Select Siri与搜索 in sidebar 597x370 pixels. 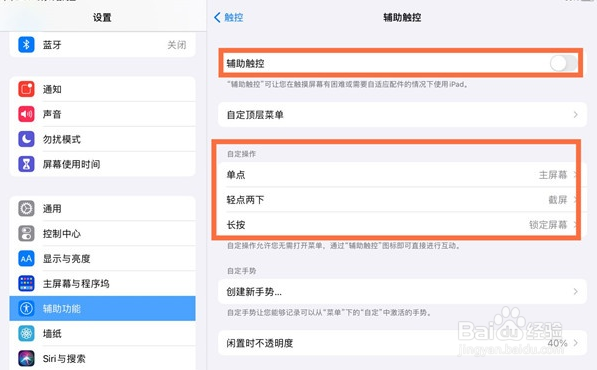102,359
